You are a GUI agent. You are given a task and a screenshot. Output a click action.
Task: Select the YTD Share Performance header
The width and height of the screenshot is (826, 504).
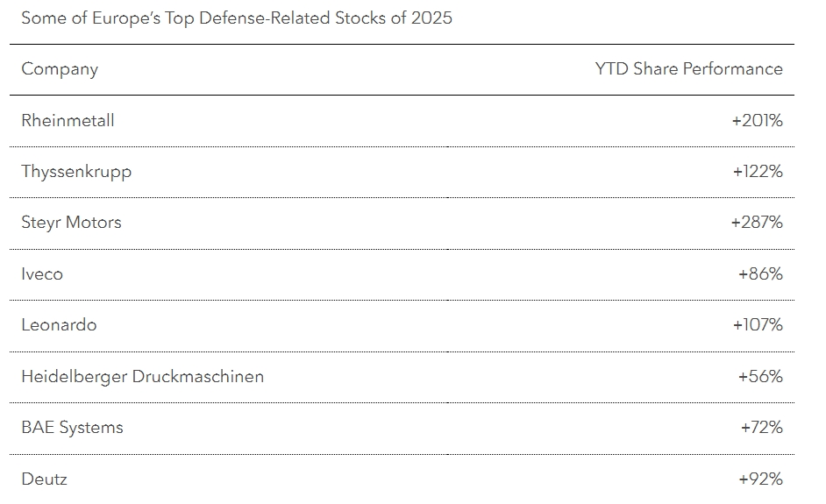pos(689,68)
